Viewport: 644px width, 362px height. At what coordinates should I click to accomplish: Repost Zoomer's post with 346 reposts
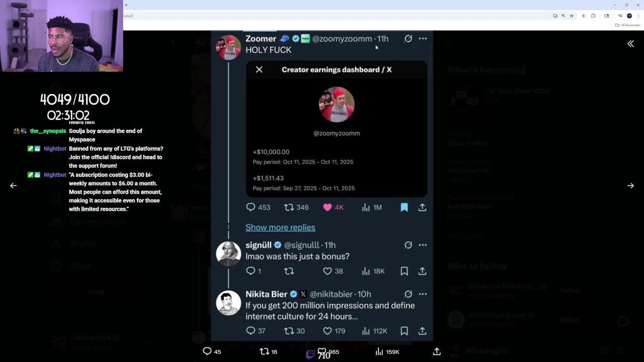[289, 207]
